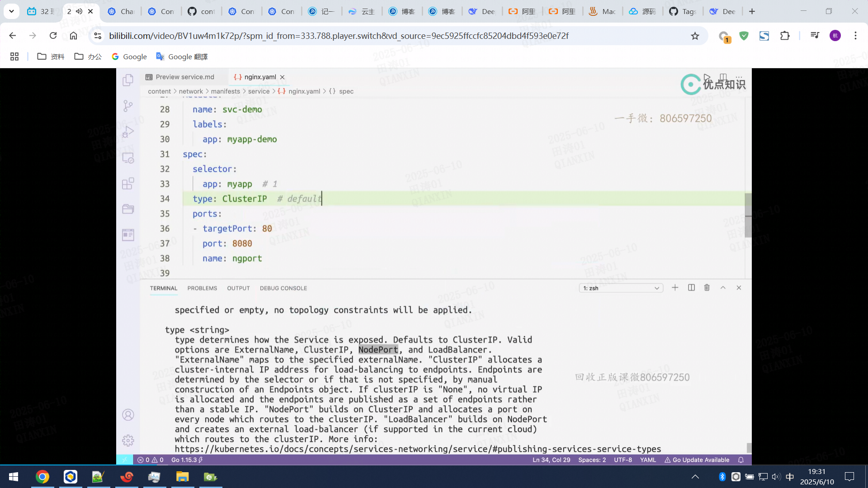The image size is (868, 488).
Task: Click the YAML language mode indicator
Action: pos(648,460)
